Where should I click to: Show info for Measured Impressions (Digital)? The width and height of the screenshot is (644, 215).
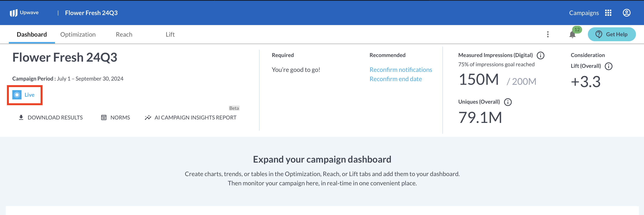click(x=540, y=55)
